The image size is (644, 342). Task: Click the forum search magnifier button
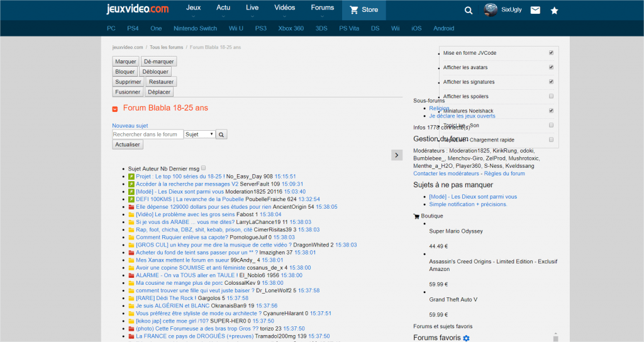coord(221,135)
